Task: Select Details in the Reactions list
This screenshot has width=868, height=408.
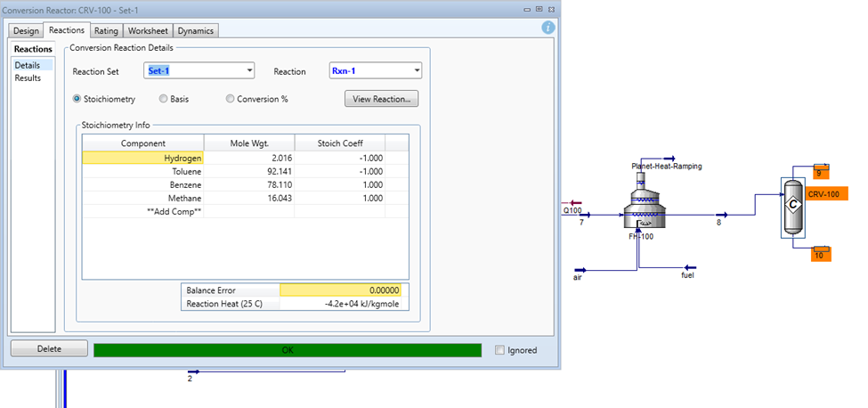Action: [x=33, y=65]
